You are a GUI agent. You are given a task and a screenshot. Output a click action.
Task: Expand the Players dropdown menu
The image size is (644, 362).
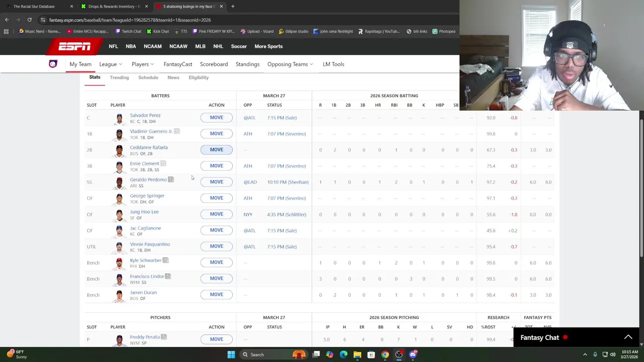pos(143,64)
